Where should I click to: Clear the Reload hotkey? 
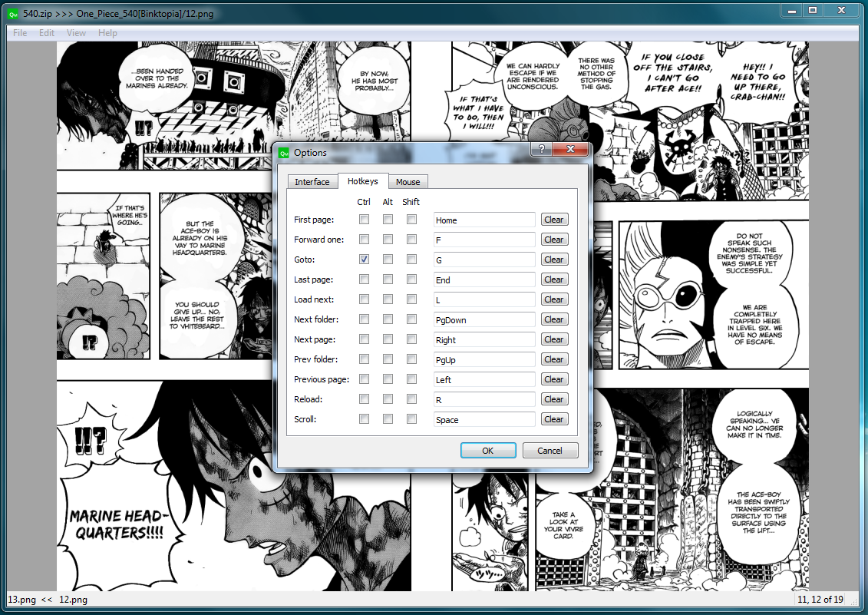(553, 399)
